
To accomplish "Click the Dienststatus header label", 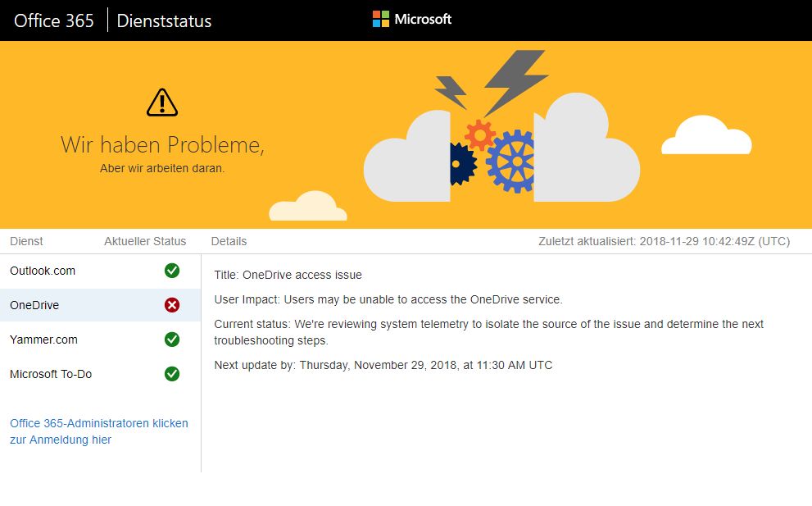I will pos(164,21).
